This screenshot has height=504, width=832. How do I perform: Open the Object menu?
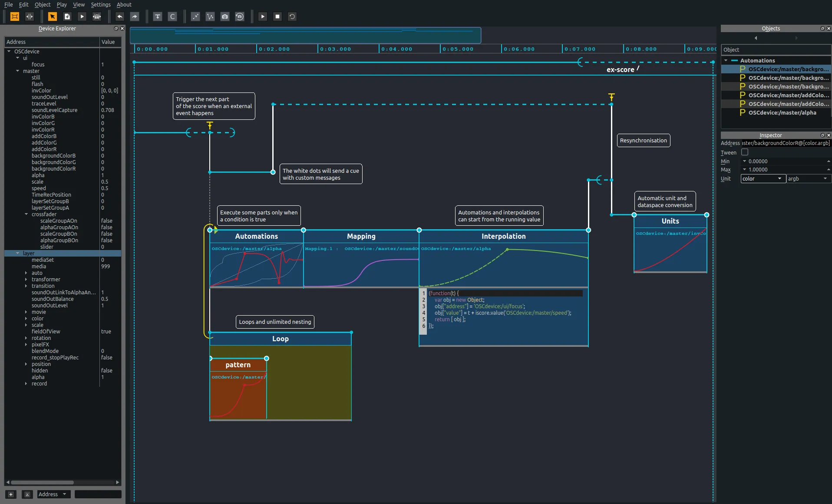pyautogui.click(x=42, y=4)
